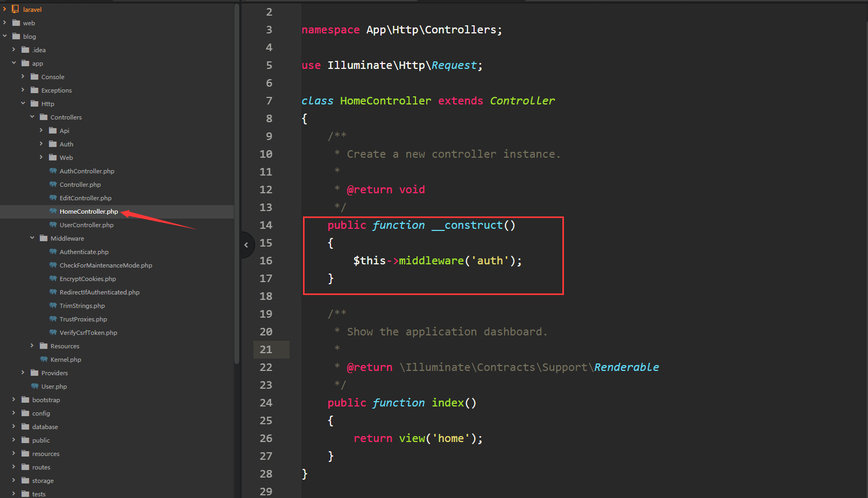Screen dimensions: 868x498
Task: Click the Middleware folder icon
Action: pos(44,238)
